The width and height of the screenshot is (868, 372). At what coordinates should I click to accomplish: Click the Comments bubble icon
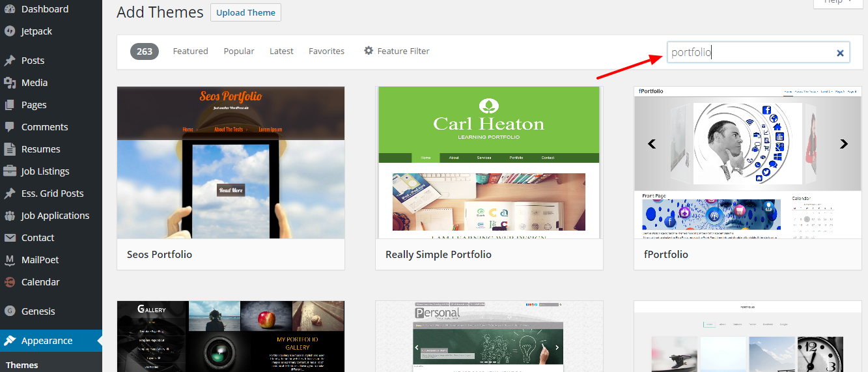[10, 127]
